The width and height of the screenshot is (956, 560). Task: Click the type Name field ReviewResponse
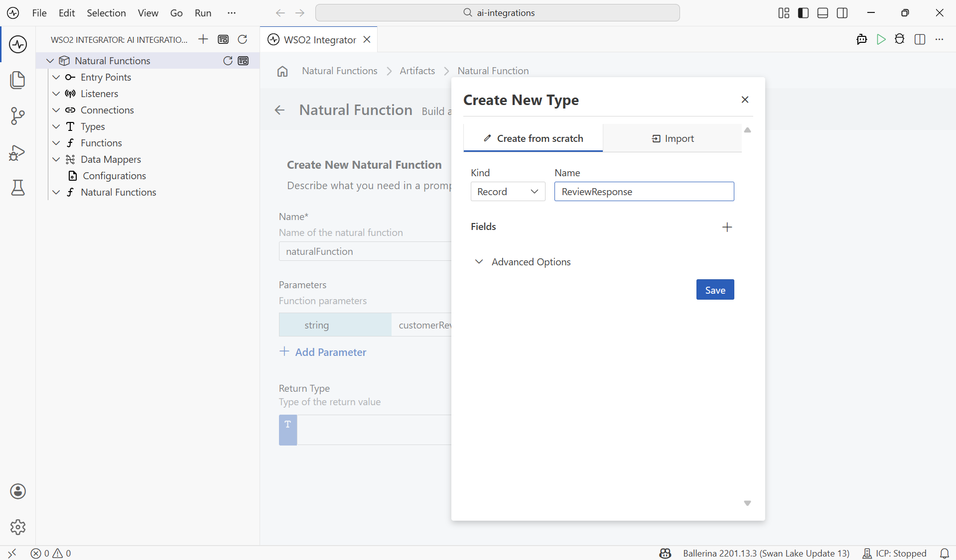tap(644, 192)
